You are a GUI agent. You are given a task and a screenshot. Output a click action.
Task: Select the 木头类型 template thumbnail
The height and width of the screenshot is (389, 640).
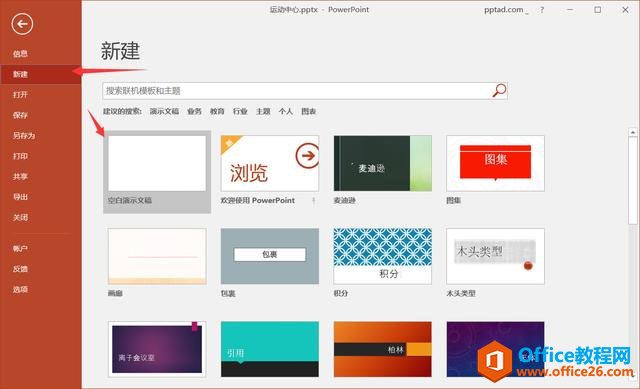click(496, 256)
